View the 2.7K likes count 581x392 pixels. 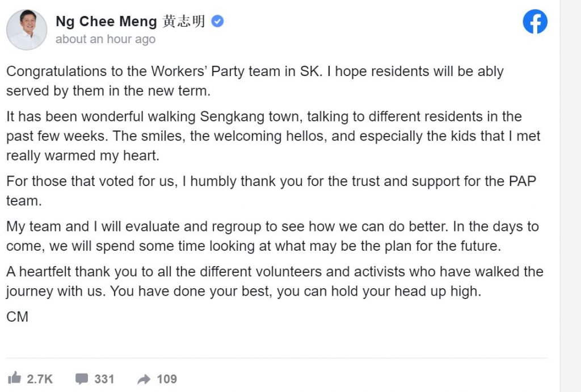click(x=40, y=379)
